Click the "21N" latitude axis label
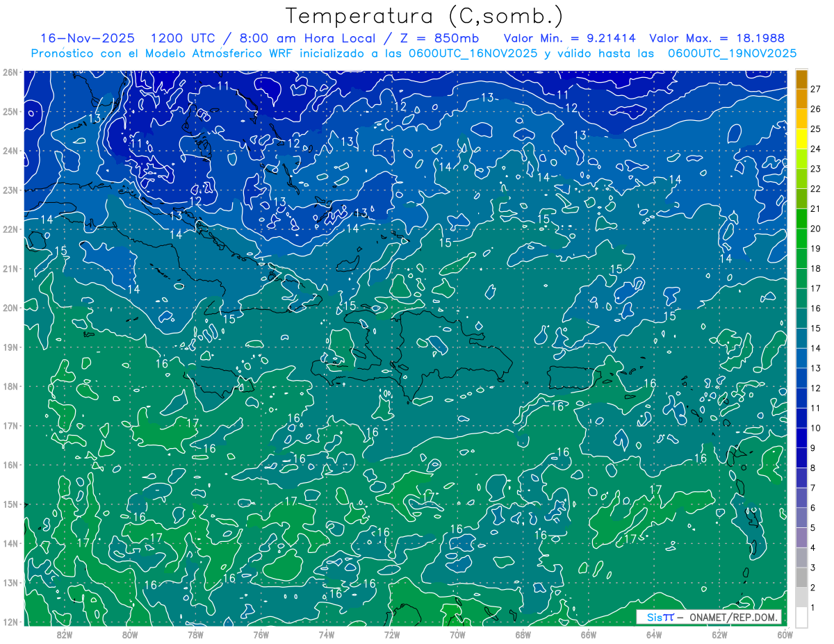 pos(10,268)
